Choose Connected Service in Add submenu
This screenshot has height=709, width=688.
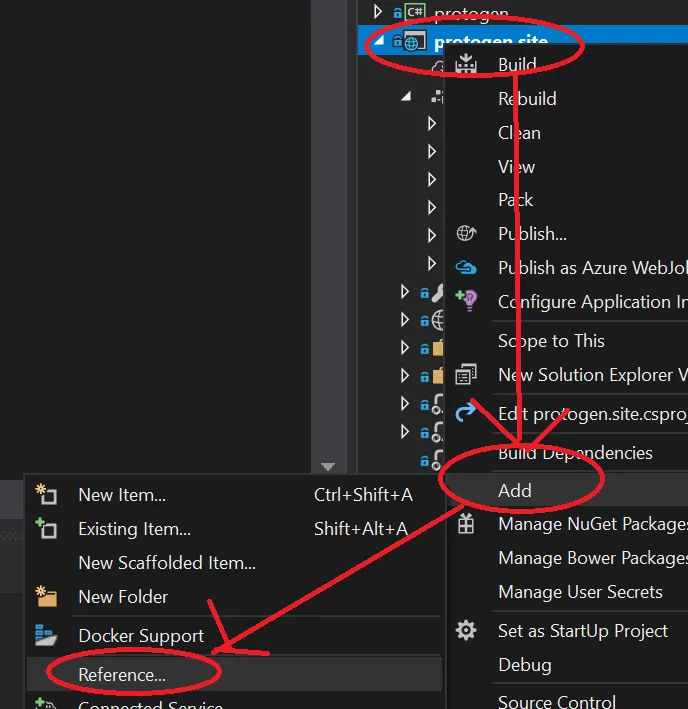click(150, 704)
